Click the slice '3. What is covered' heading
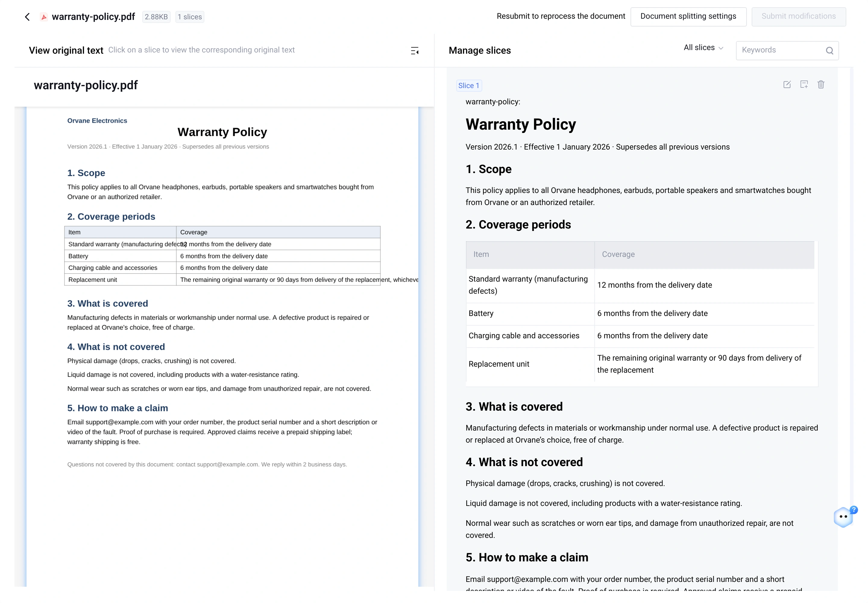 point(514,406)
